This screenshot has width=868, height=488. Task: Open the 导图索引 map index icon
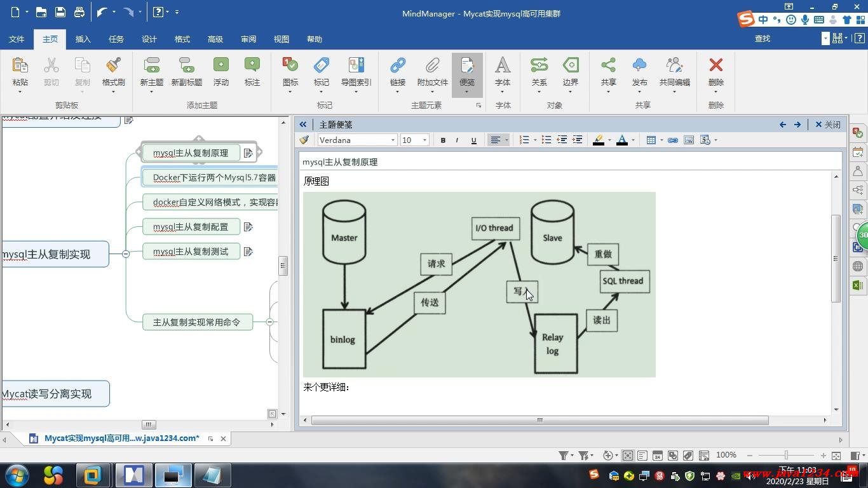[356, 66]
